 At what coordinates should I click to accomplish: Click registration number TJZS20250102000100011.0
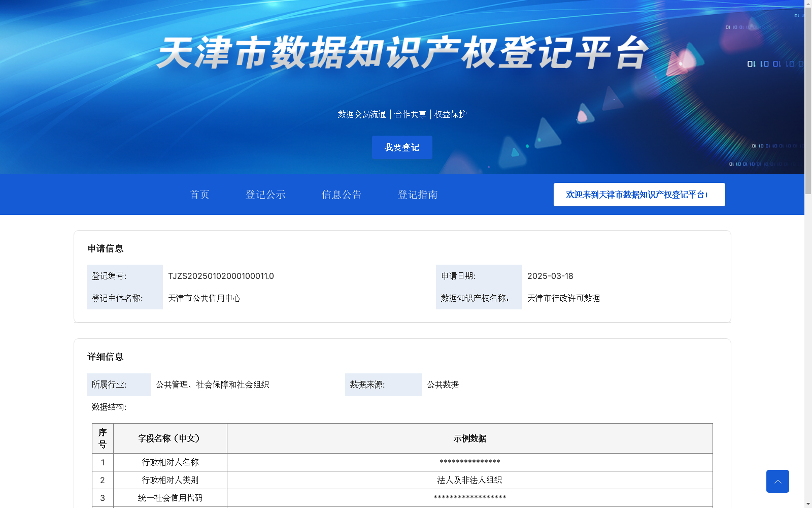pos(221,276)
